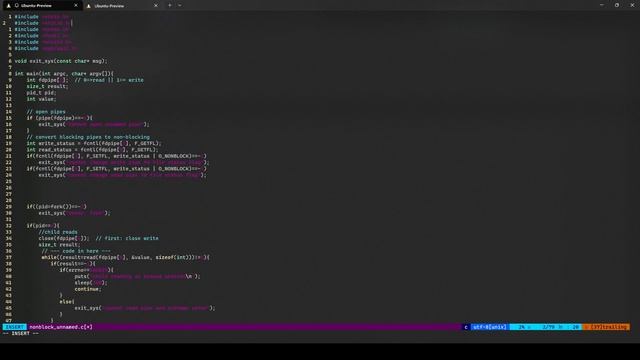
Task: Click the 'while((result=read(fdpipe' line
Action: point(126,257)
